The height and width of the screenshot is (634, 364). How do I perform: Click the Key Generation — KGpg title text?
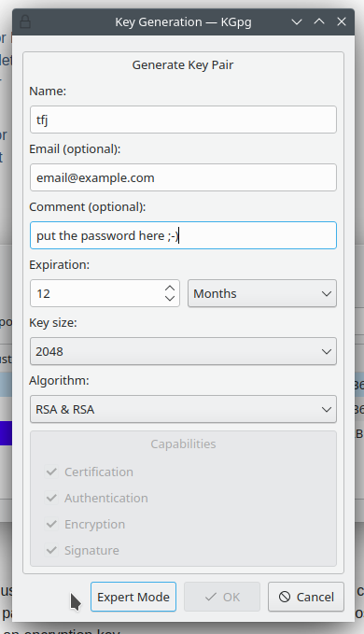pyautogui.click(x=184, y=21)
